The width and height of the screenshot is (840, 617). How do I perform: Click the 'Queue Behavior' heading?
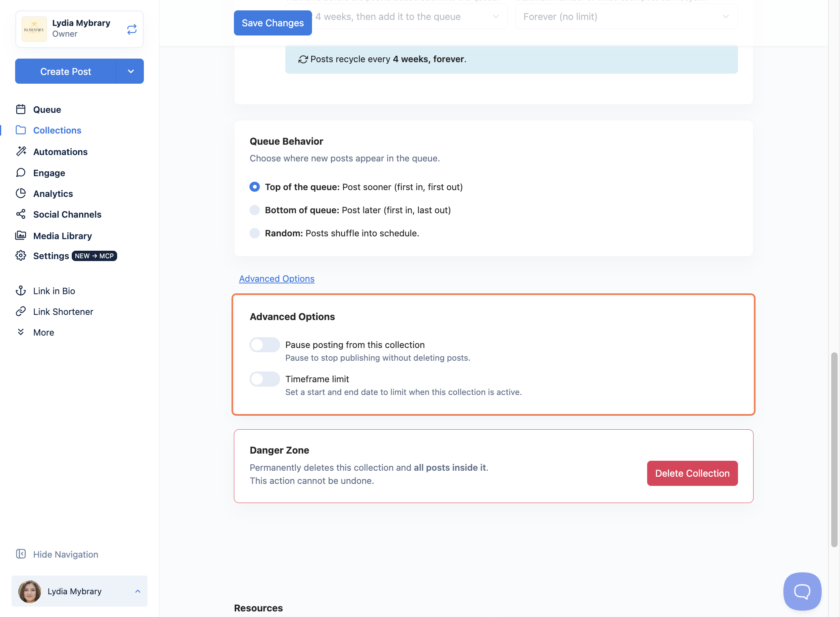[286, 141]
